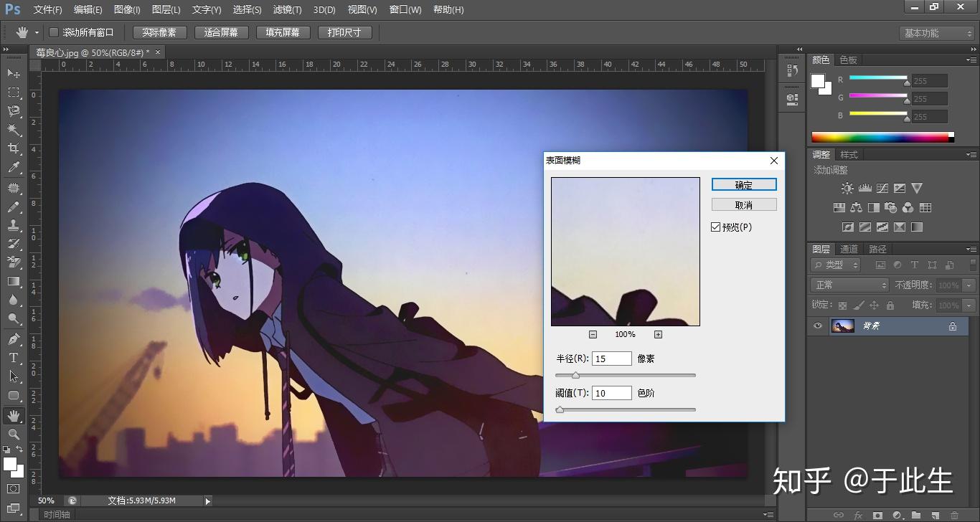Screen dimensions: 980x522
Task: Click the 半径 radius slider track
Action: pyautogui.click(x=625, y=375)
